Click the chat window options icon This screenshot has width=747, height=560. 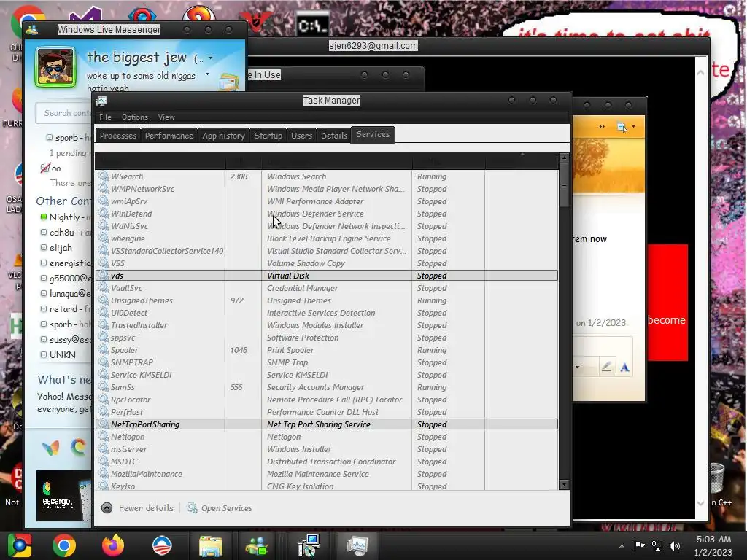(622, 127)
